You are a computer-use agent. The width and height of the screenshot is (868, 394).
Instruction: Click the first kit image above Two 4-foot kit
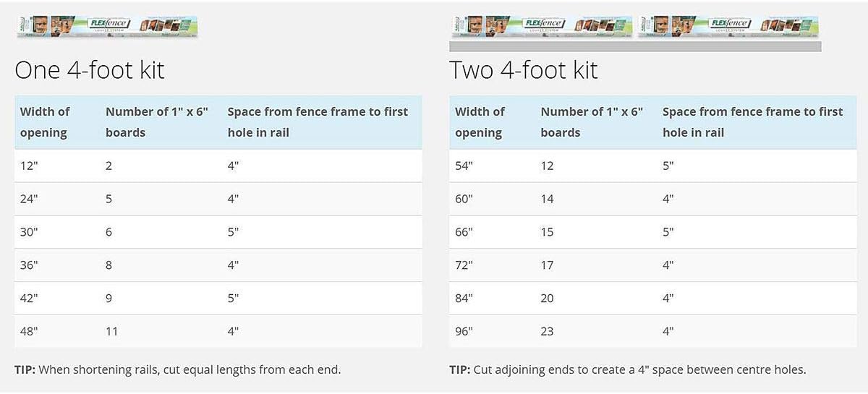click(541, 26)
